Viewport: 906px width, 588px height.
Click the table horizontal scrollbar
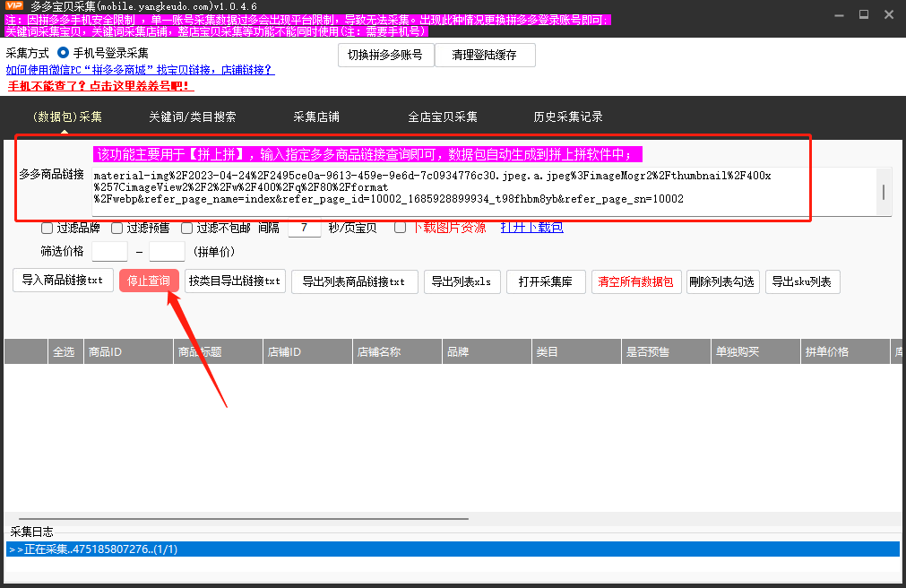coord(243,519)
